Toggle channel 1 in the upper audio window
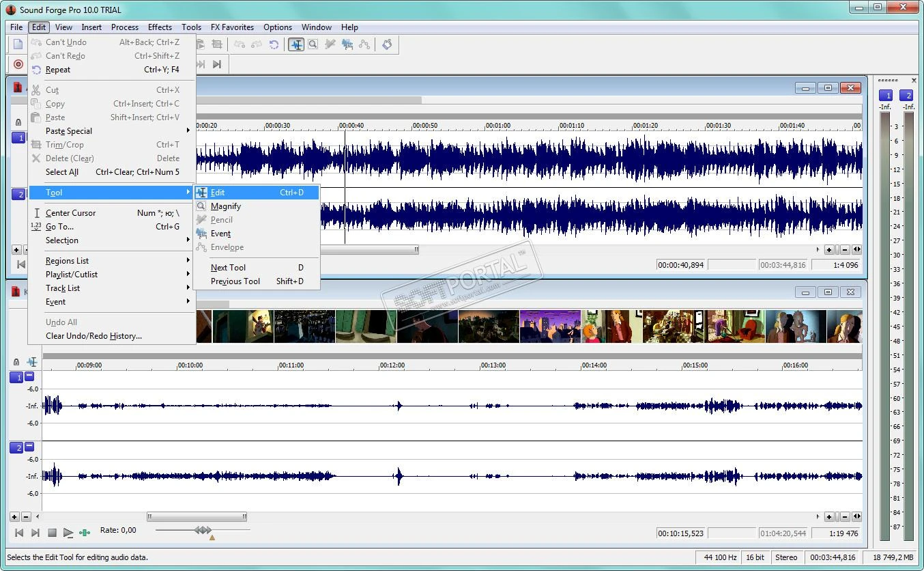 click(19, 138)
